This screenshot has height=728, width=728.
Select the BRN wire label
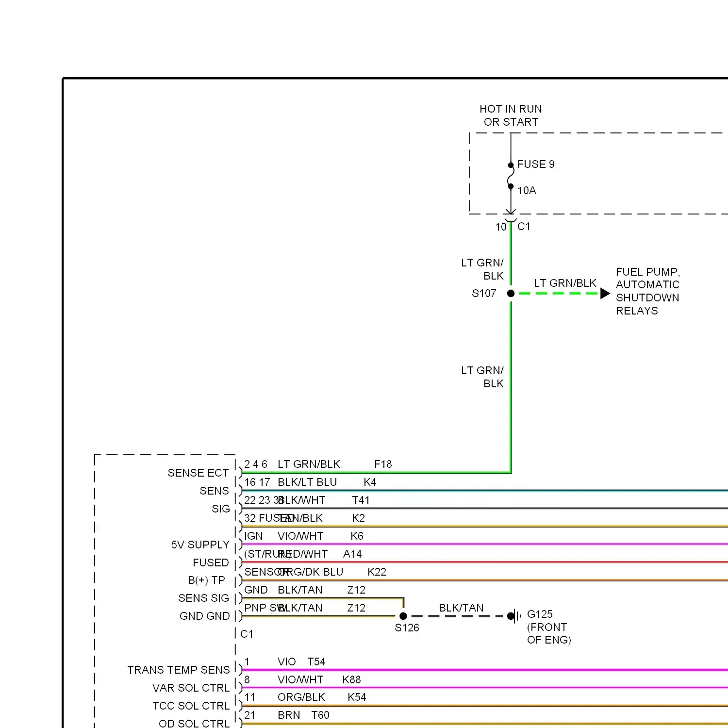pyautogui.click(x=289, y=715)
